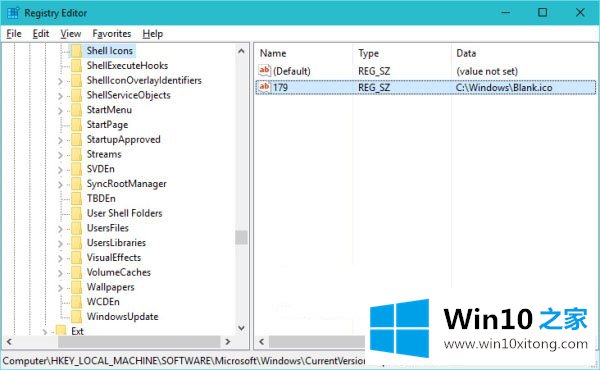Click the C:\Windows\Blank.ico data cell
Screen dimensions: 600x370
coord(504,88)
